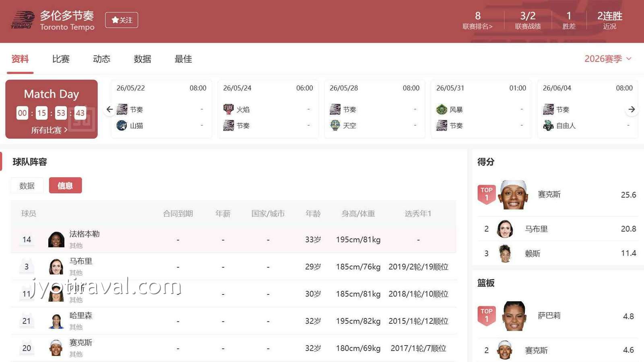Screen dimensions: 644x362
Task: Open 马布里 in the 得分 ranking
Action: 536,229
